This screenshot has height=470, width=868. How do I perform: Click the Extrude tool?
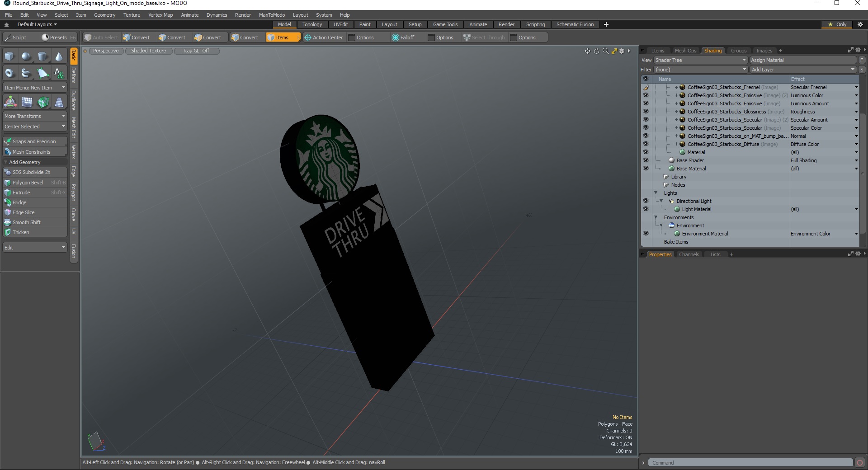click(x=35, y=193)
